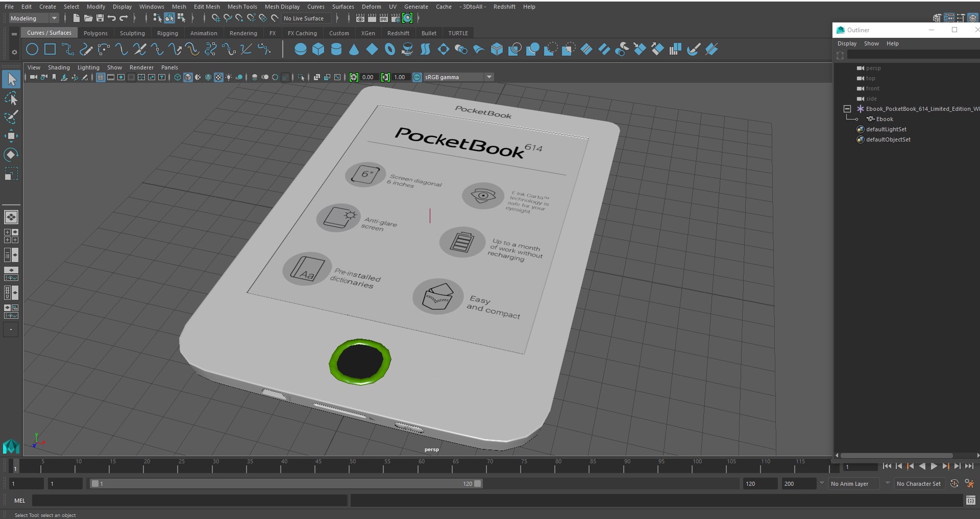Open the Modeling workspace dropdown

coord(34,18)
